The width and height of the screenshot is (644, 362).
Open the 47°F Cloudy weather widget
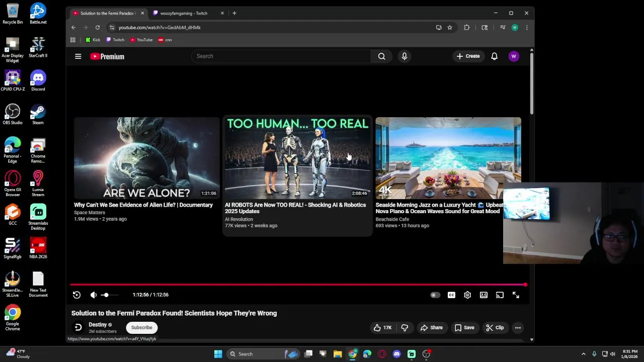pos(18,354)
